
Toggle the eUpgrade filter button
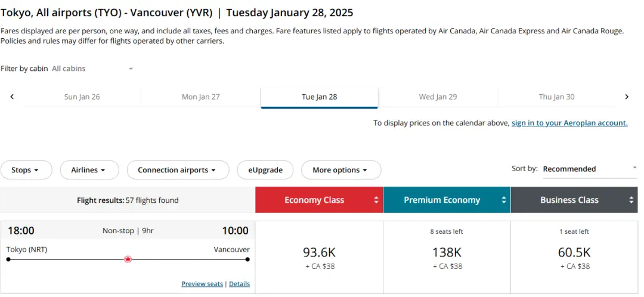[x=265, y=170]
